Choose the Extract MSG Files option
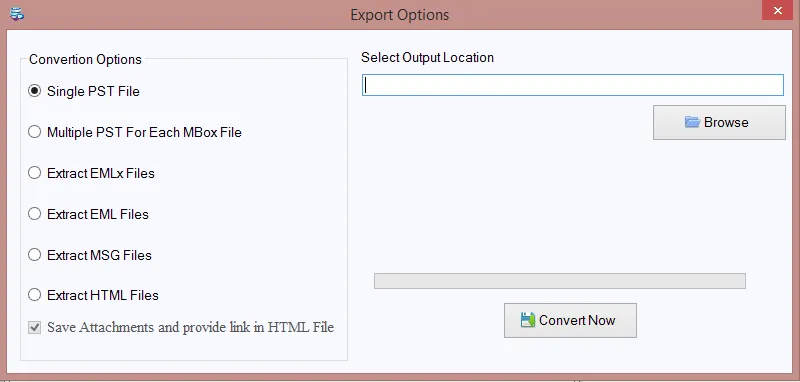800x382 pixels. pyautogui.click(x=34, y=254)
